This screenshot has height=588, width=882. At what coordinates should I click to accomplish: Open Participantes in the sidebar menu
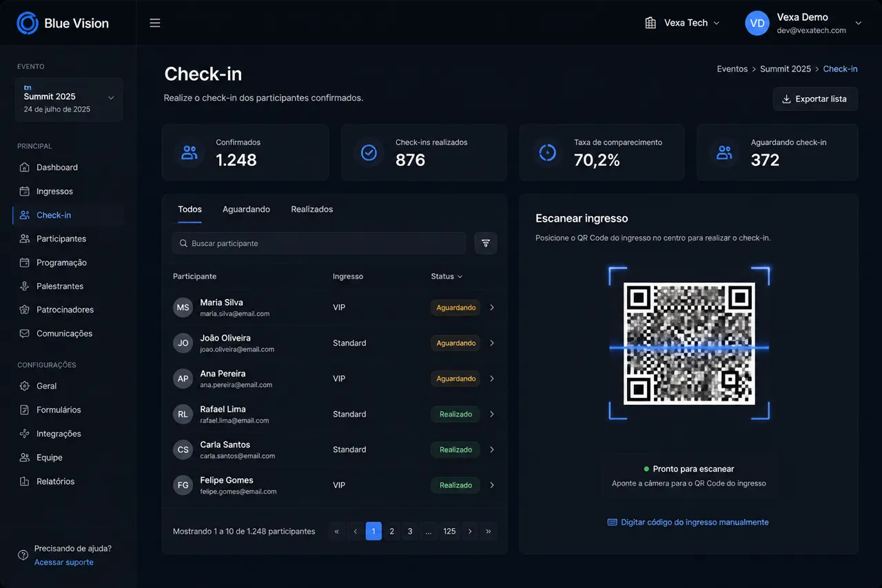pyautogui.click(x=69, y=238)
